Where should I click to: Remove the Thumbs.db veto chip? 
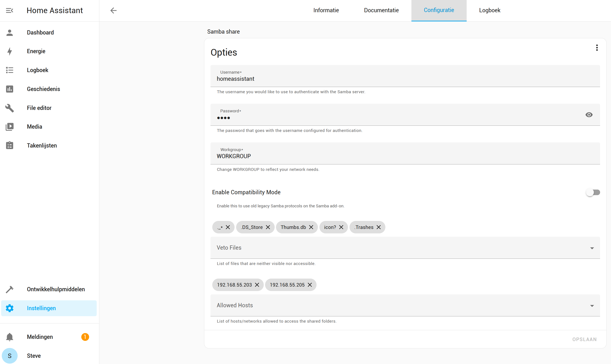click(x=311, y=227)
